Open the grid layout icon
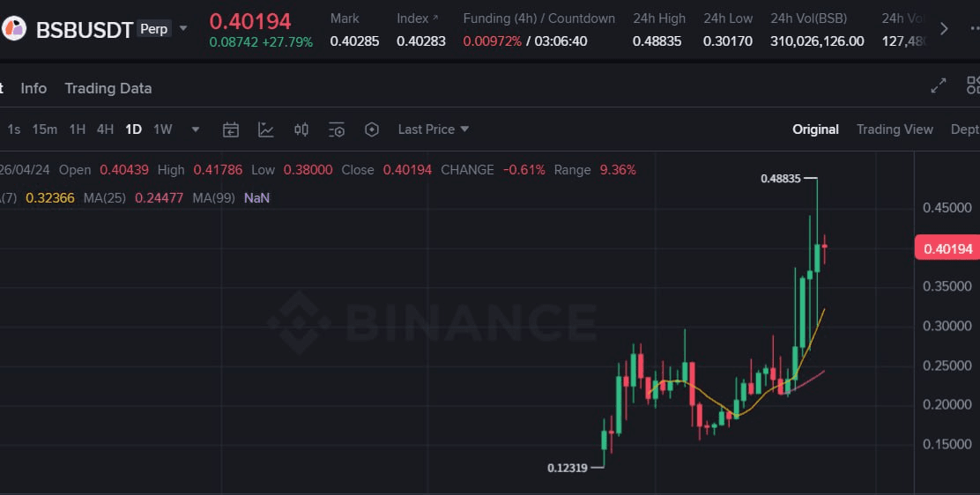The width and height of the screenshot is (980, 495). coord(973,85)
